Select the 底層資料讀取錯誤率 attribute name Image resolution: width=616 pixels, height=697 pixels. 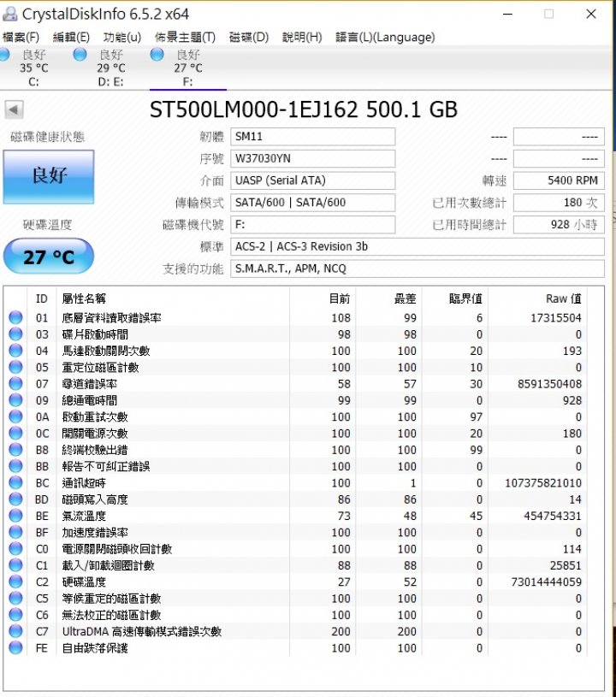[x=111, y=317]
